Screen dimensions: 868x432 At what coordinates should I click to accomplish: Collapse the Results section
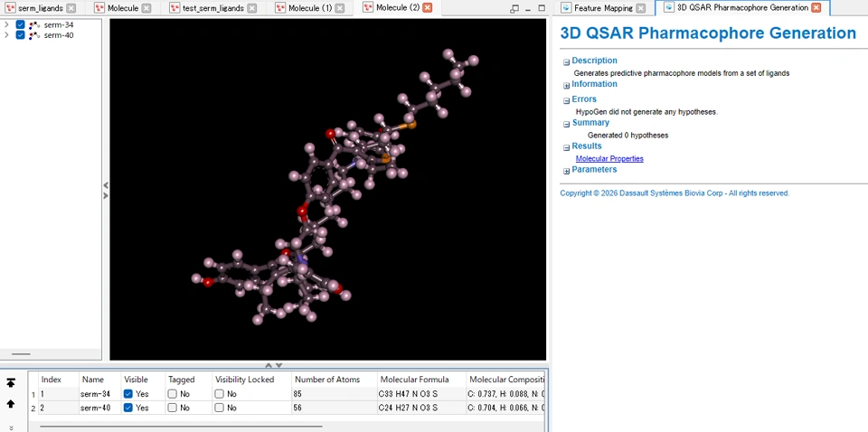point(566,147)
